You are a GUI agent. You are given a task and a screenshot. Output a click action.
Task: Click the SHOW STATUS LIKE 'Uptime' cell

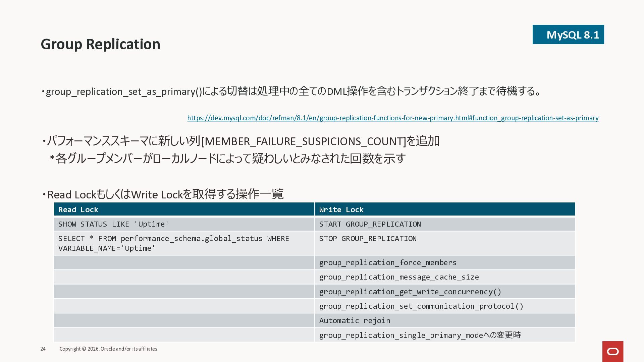(x=113, y=224)
